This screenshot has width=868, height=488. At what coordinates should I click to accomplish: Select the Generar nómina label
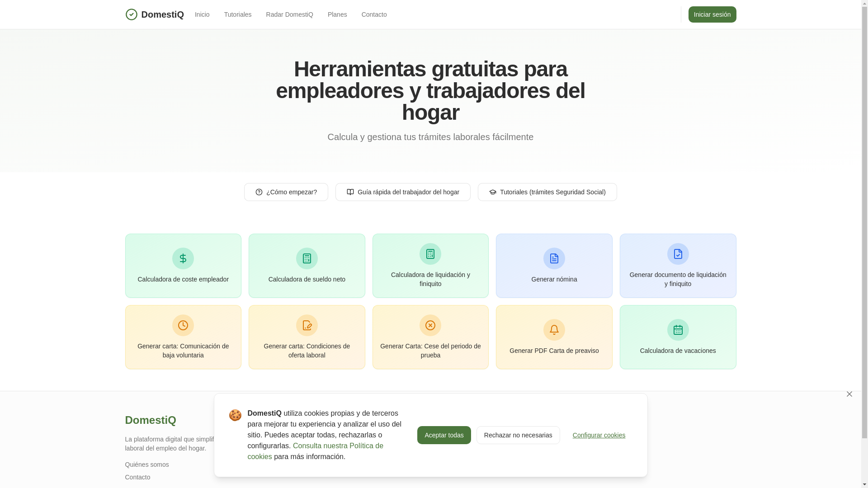554,279
